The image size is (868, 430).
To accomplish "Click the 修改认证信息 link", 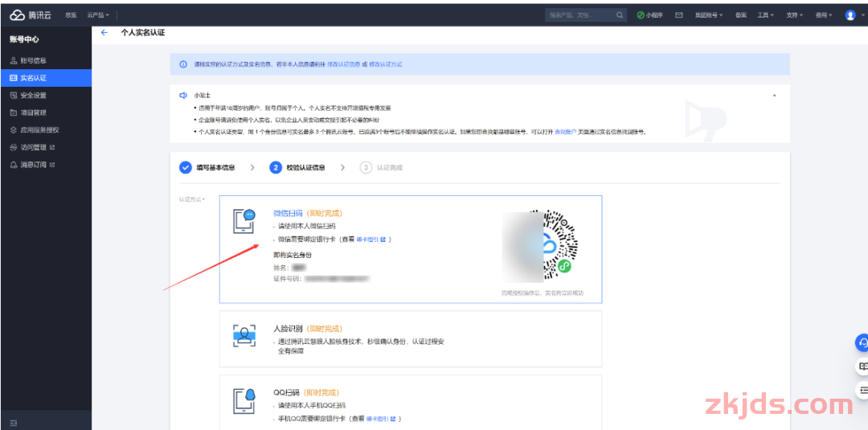I will coord(344,64).
